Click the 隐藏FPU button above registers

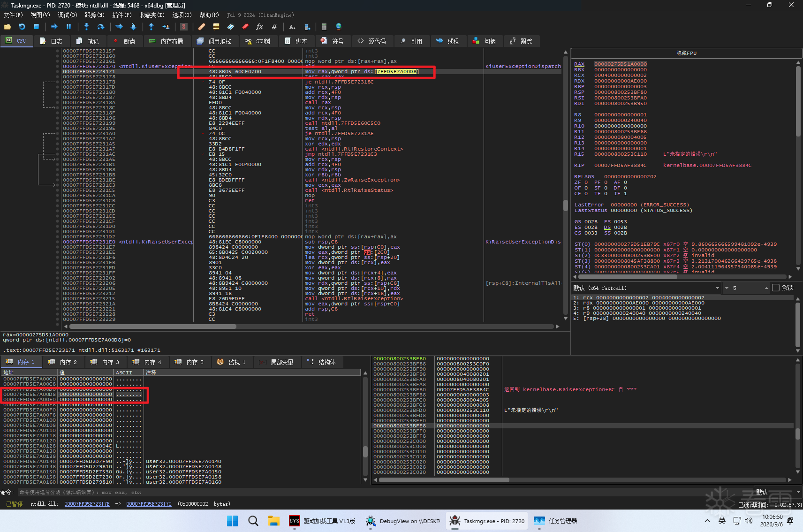click(686, 53)
